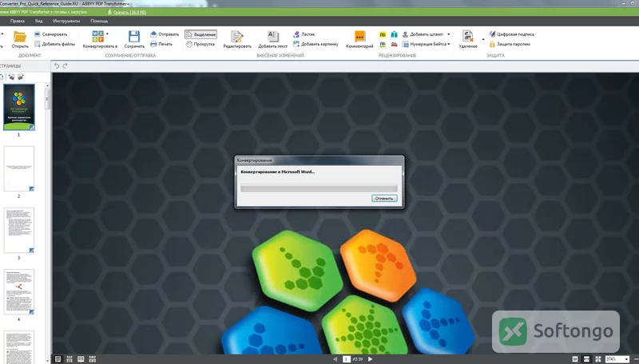Expand the Конвертировать в dropdown arrow

(x=108, y=34)
